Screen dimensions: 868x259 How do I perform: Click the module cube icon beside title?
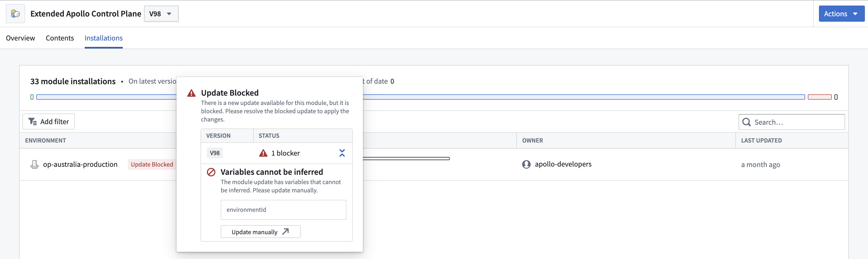coord(15,14)
